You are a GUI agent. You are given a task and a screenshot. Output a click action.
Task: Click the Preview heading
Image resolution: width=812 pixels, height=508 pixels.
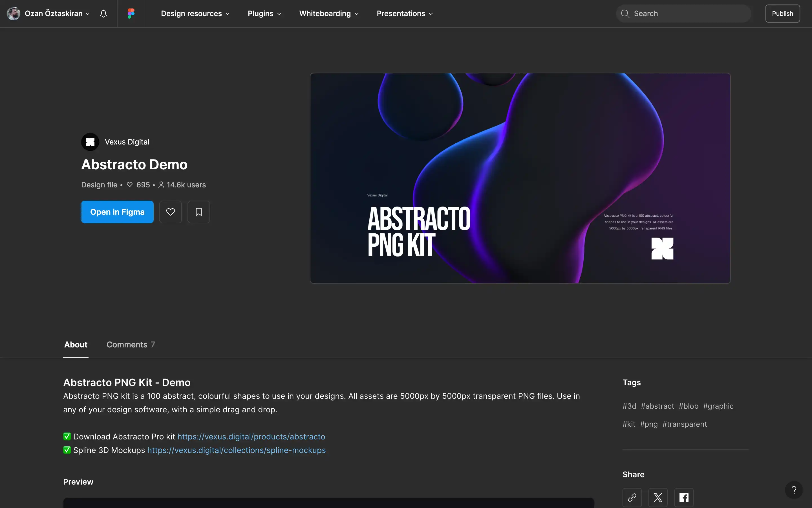pos(78,481)
